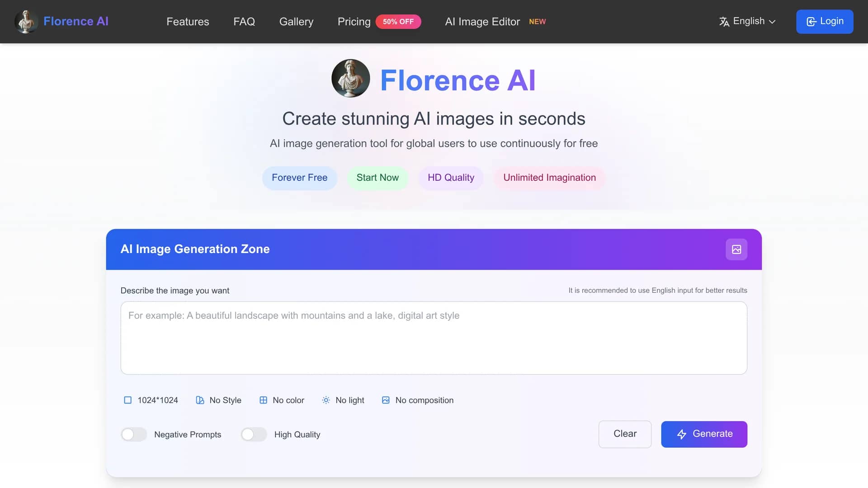Screen dimensions: 868x488
Task: Click the Negative Prompts label text
Action: click(x=188, y=435)
